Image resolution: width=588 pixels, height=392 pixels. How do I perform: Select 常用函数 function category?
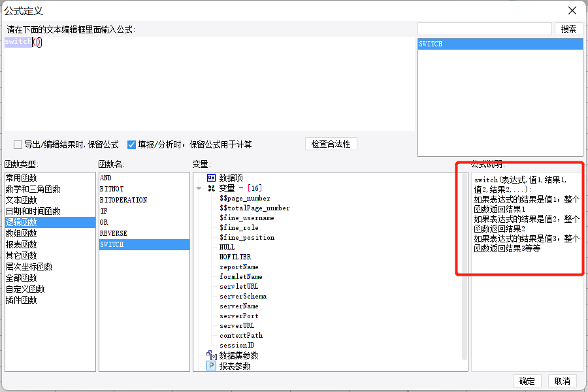[x=50, y=178]
